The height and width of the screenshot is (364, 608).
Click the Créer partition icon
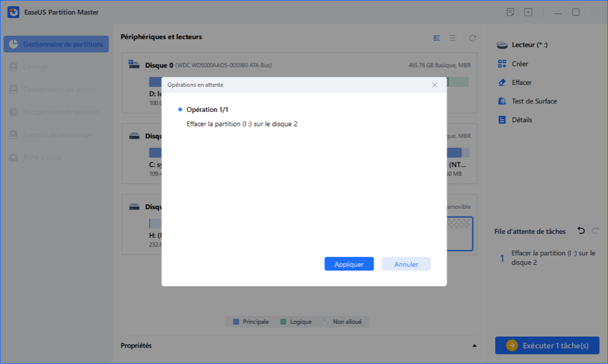coord(502,64)
